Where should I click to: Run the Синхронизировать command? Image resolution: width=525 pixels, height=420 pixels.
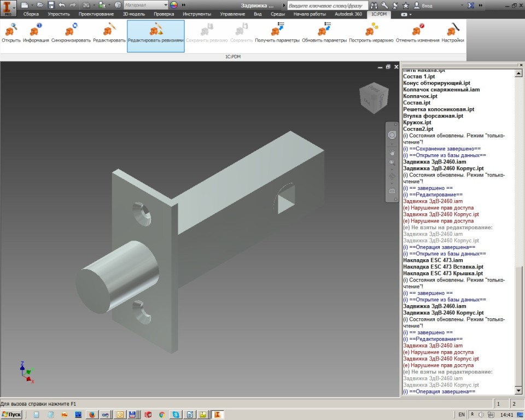71,32
